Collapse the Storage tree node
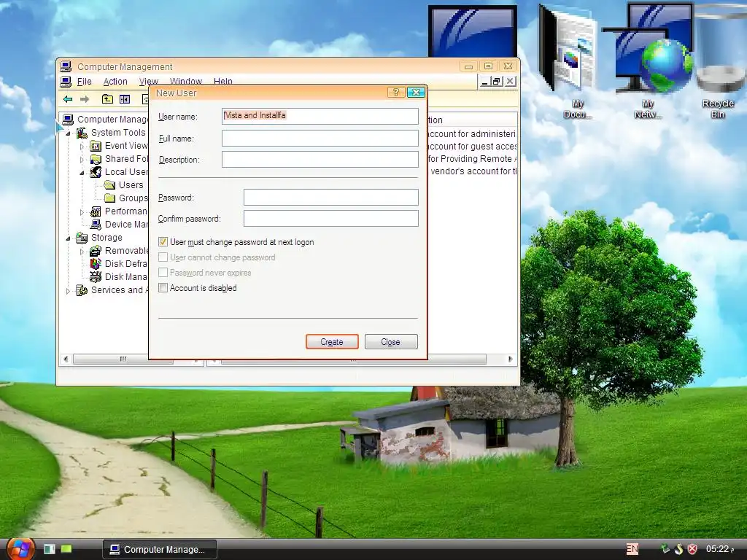747x560 pixels. point(68,238)
